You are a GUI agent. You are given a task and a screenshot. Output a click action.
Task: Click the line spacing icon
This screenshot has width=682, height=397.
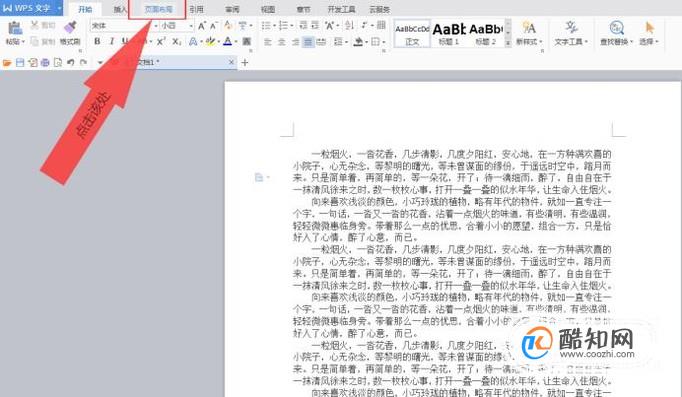338,42
